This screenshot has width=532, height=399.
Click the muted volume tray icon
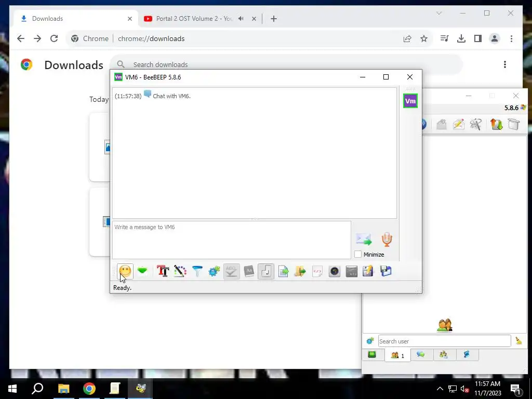(x=464, y=389)
